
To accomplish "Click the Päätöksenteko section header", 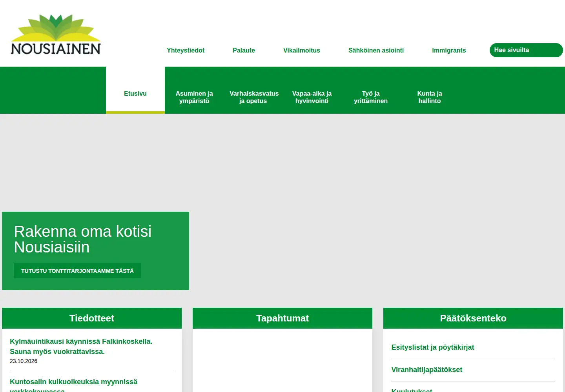I will [x=473, y=318].
